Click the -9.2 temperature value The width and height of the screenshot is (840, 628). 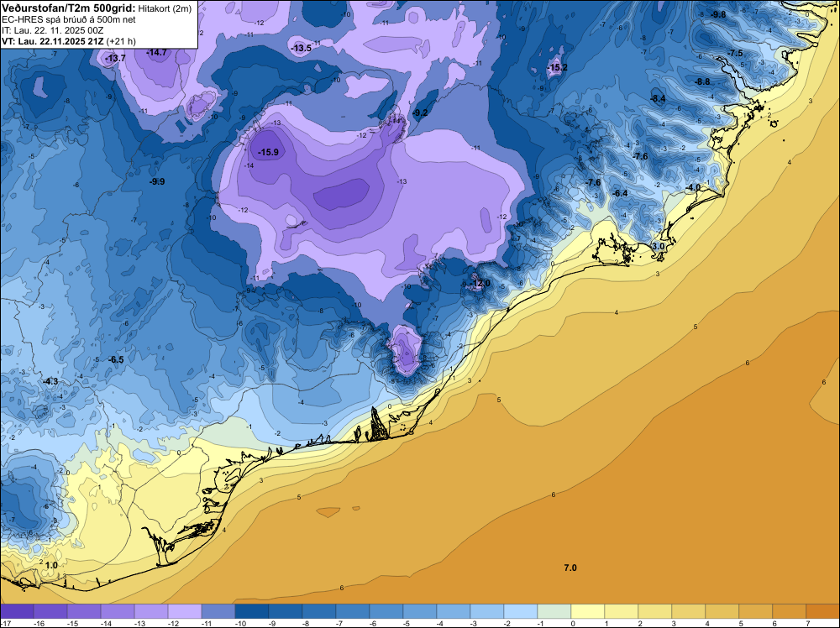[421, 113]
